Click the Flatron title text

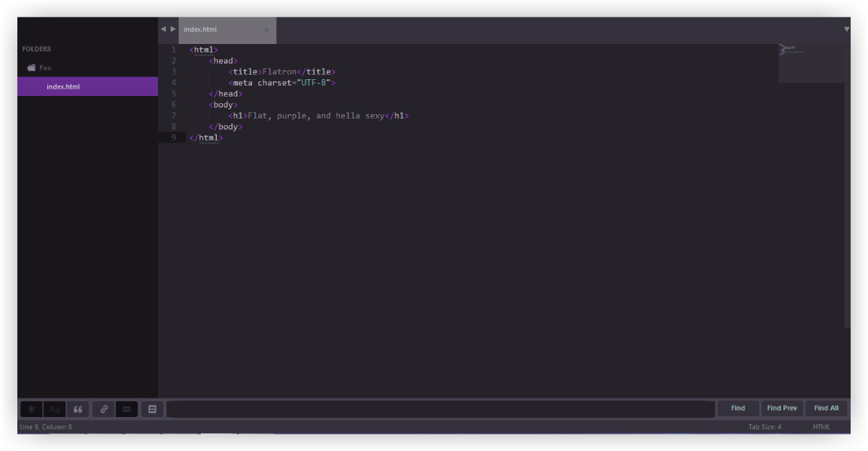point(279,72)
